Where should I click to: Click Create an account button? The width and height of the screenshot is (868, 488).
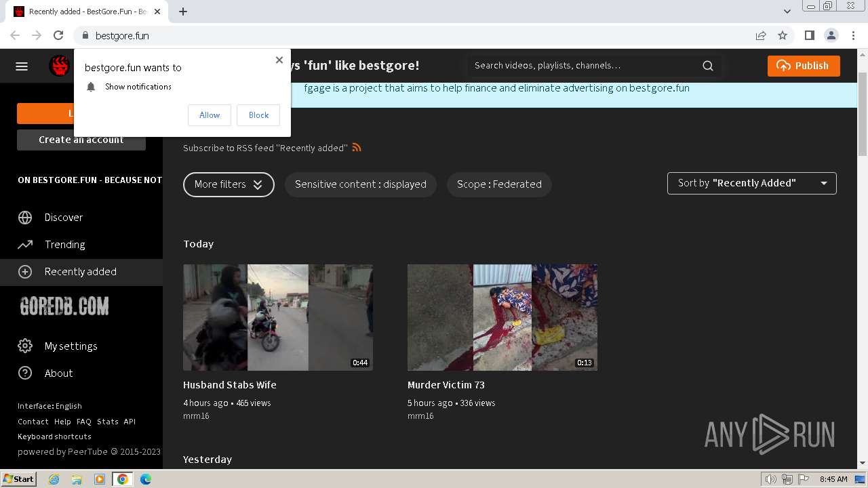point(81,140)
